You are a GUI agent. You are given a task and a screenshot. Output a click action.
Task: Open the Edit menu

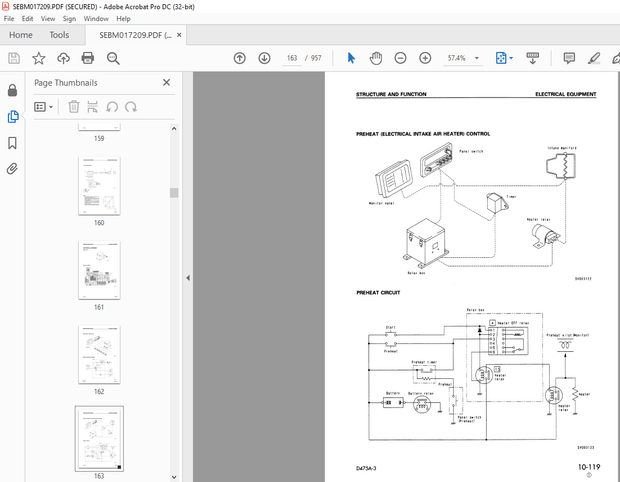[27, 19]
